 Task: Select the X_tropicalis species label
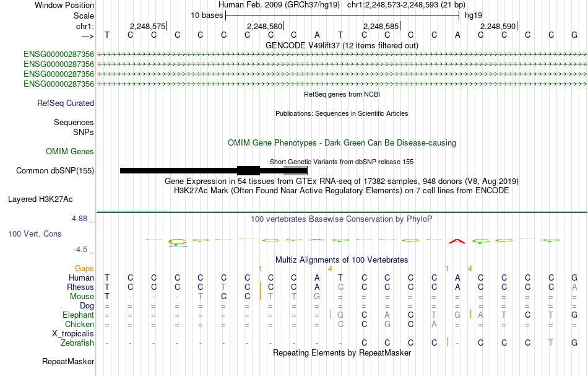(x=73, y=334)
